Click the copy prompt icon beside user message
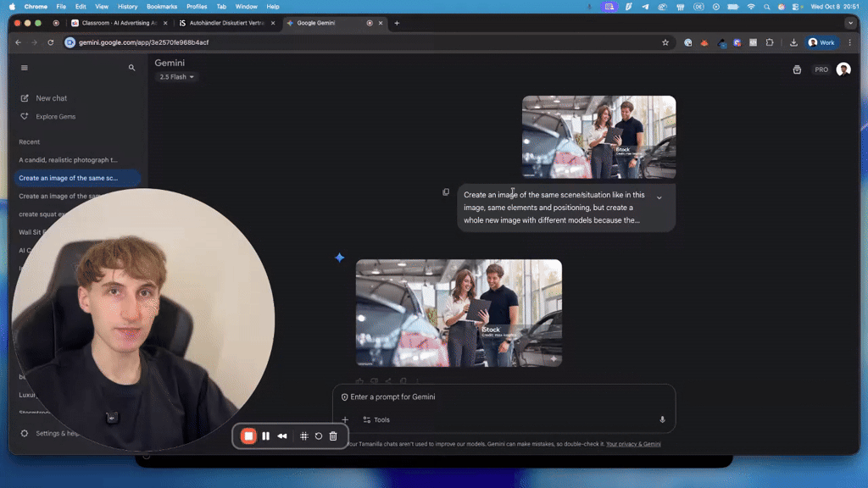Viewport: 868px width, 488px height. (x=446, y=192)
